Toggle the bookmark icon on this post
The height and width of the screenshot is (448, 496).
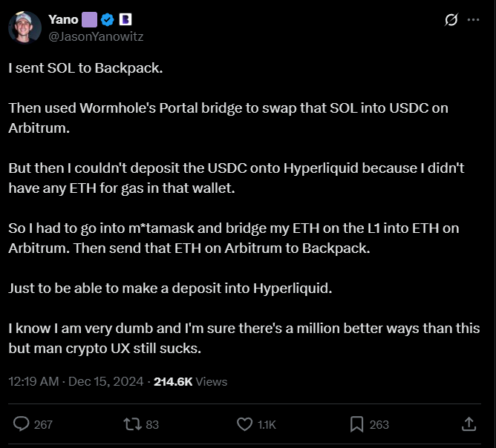356,424
